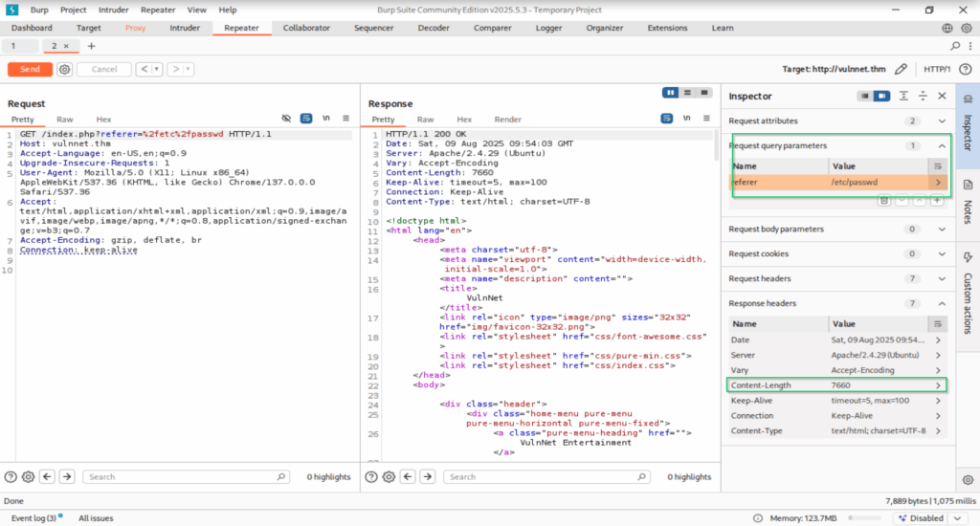This screenshot has height=526, width=980.
Task: Click the orange Send button
Action: pyautogui.click(x=30, y=70)
